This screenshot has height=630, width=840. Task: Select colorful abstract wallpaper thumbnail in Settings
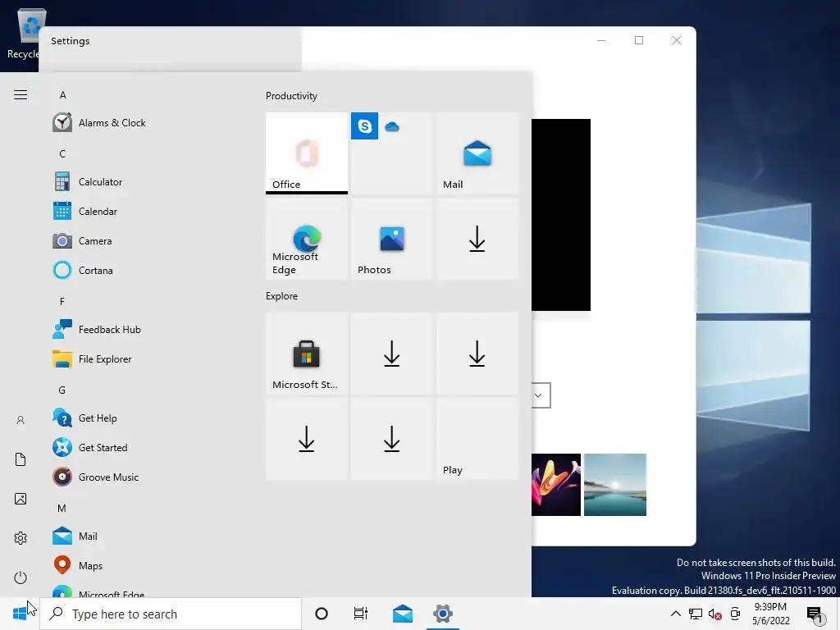pos(556,485)
